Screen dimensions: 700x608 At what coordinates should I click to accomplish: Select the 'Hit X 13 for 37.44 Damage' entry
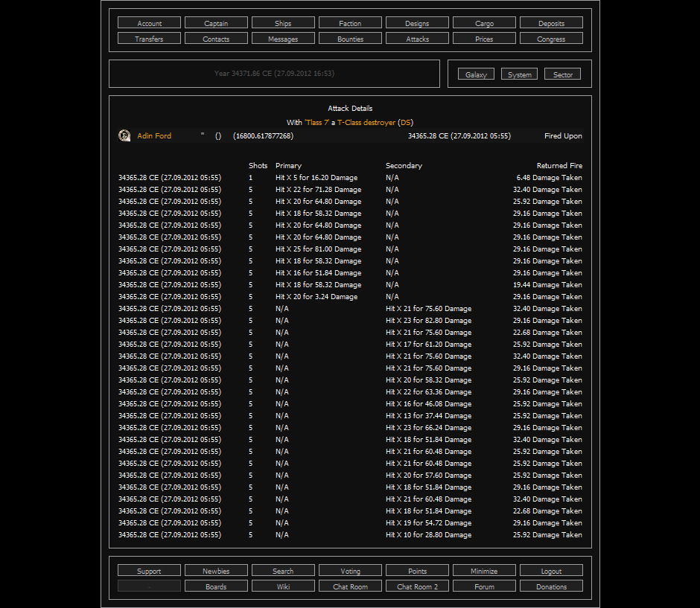tap(429, 416)
